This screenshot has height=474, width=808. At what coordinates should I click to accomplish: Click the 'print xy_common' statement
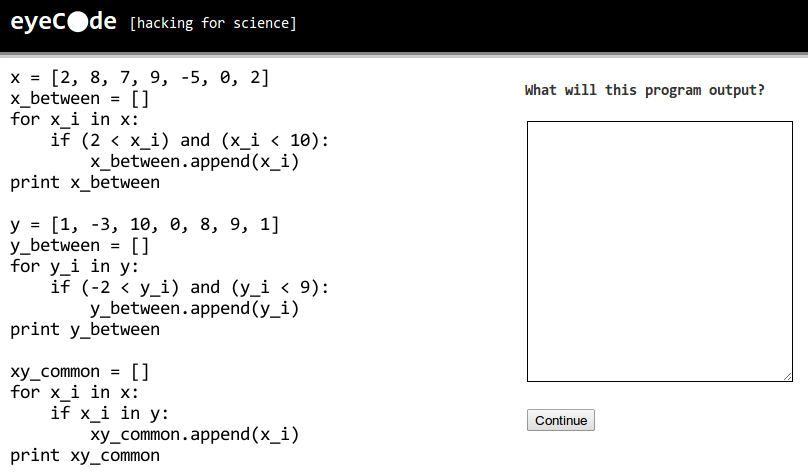pyautogui.click(x=85, y=455)
